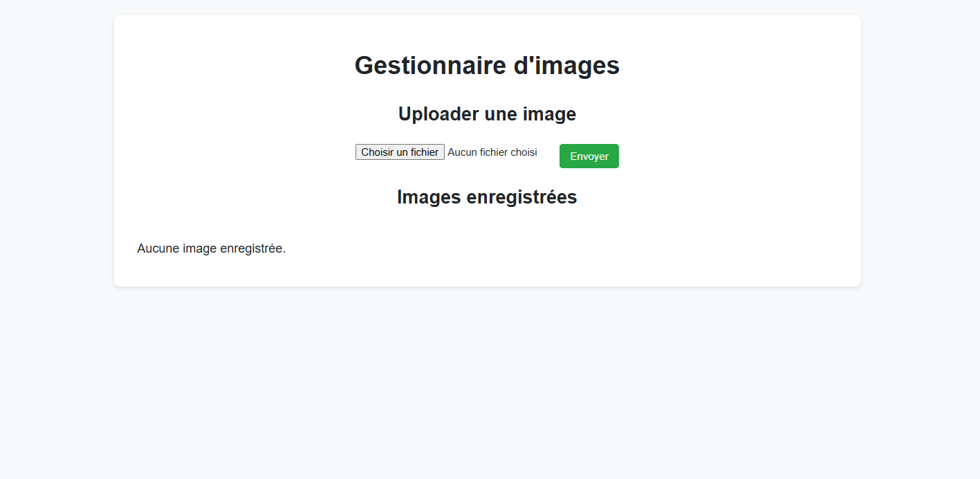Image resolution: width=980 pixels, height=479 pixels.
Task: Click the upload submit control labeled 'Envoyer'
Action: 589,156
